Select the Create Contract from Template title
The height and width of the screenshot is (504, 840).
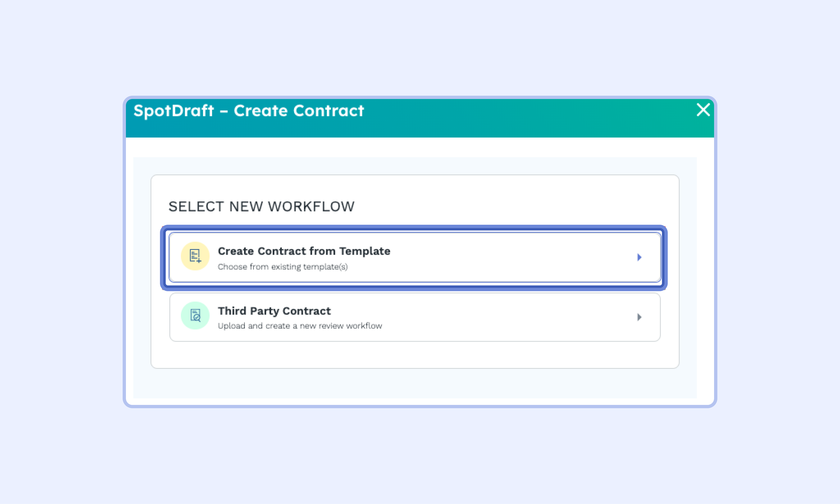(304, 251)
